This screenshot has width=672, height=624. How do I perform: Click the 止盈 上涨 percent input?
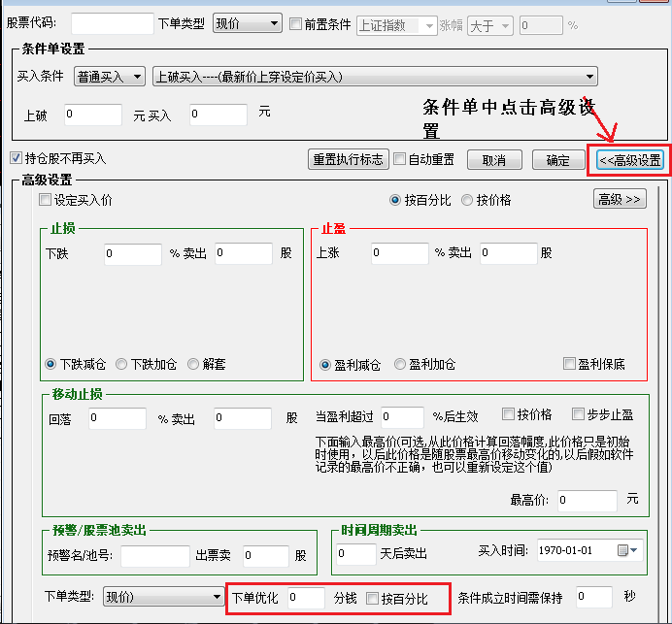(x=400, y=253)
